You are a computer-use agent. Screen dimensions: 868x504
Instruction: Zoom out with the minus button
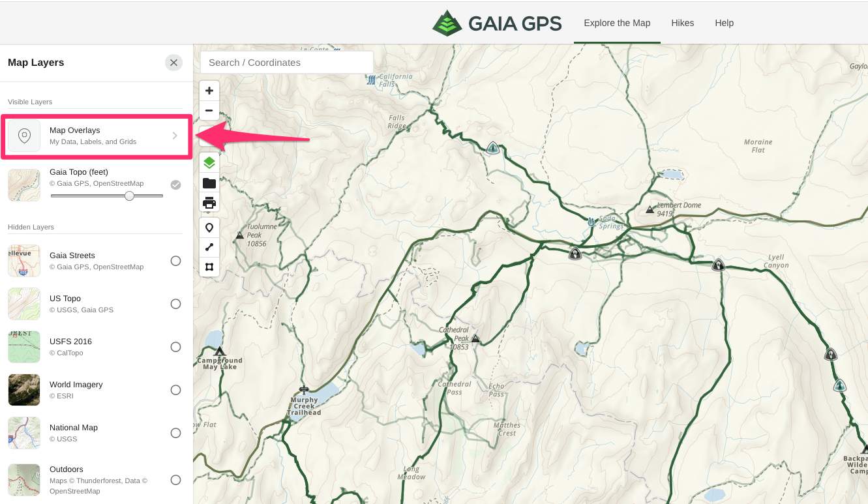pos(209,111)
